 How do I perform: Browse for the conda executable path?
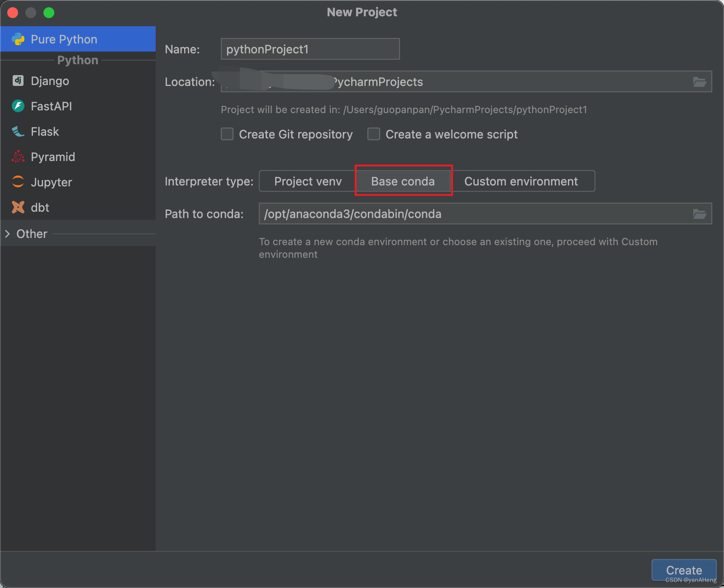coord(700,214)
